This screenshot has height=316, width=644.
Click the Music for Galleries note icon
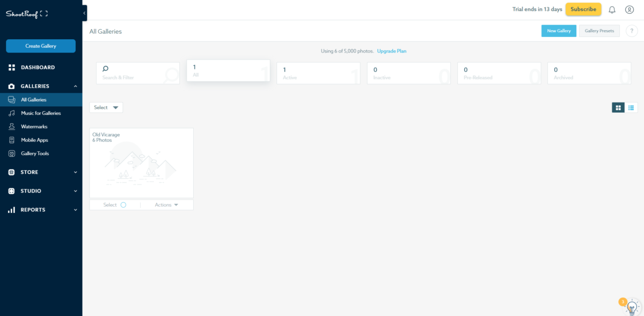11,113
